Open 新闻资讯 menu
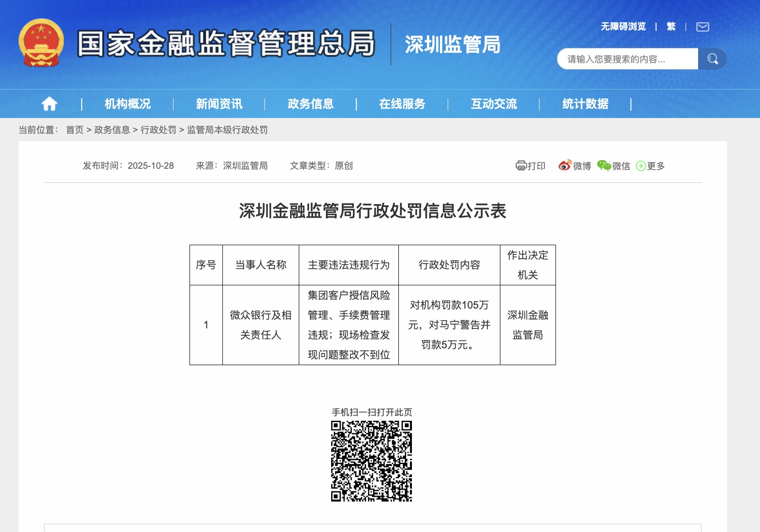This screenshot has width=760, height=532. pyautogui.click(x=219, y=104)
